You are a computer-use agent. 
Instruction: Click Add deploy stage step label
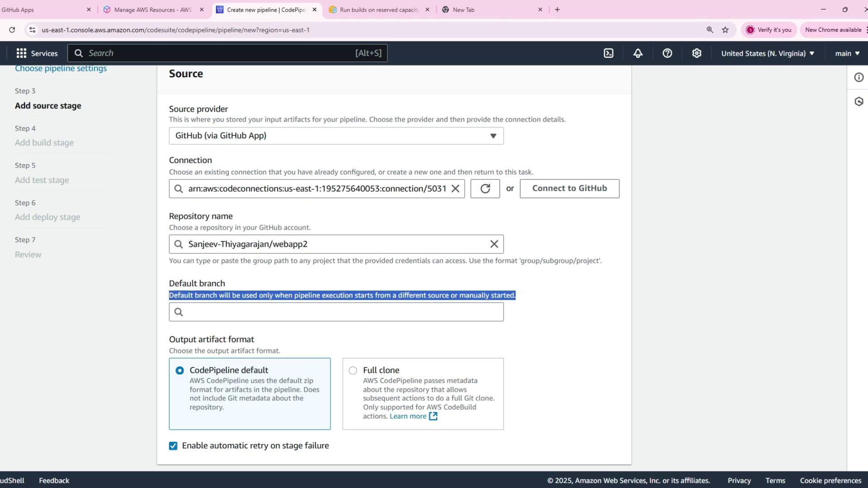(x=47, y=217)
